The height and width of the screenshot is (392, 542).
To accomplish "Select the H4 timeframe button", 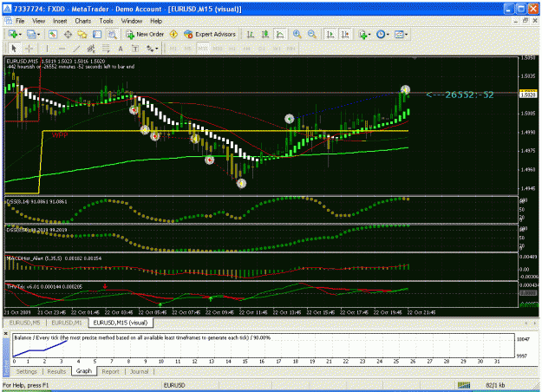I will pyautogui.click(x=247, y=49).
